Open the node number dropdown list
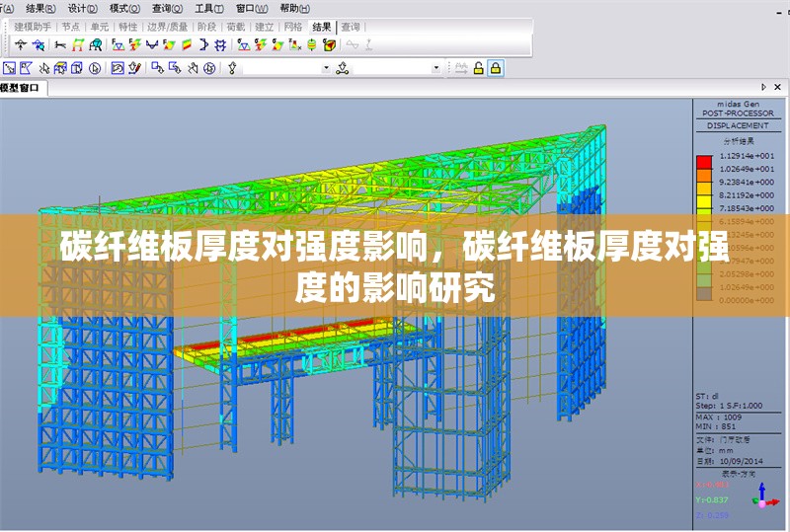The height and width of the screenshot is (532, 790). (327, 68)
